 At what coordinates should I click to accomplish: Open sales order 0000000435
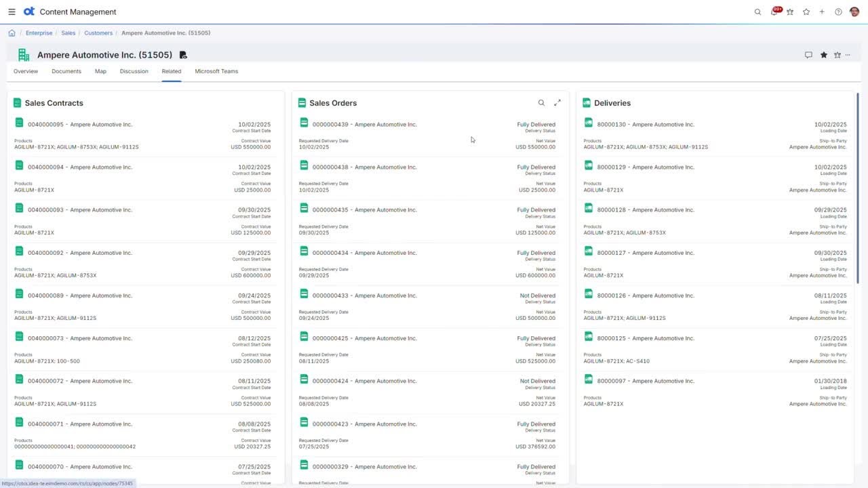pos(365,210)
